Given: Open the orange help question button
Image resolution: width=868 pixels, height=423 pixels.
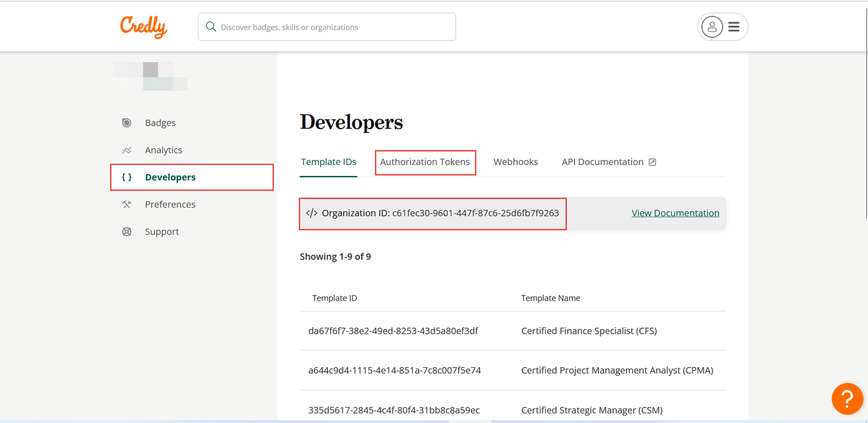Looking at the screenshot, I should tap(847, 399).
